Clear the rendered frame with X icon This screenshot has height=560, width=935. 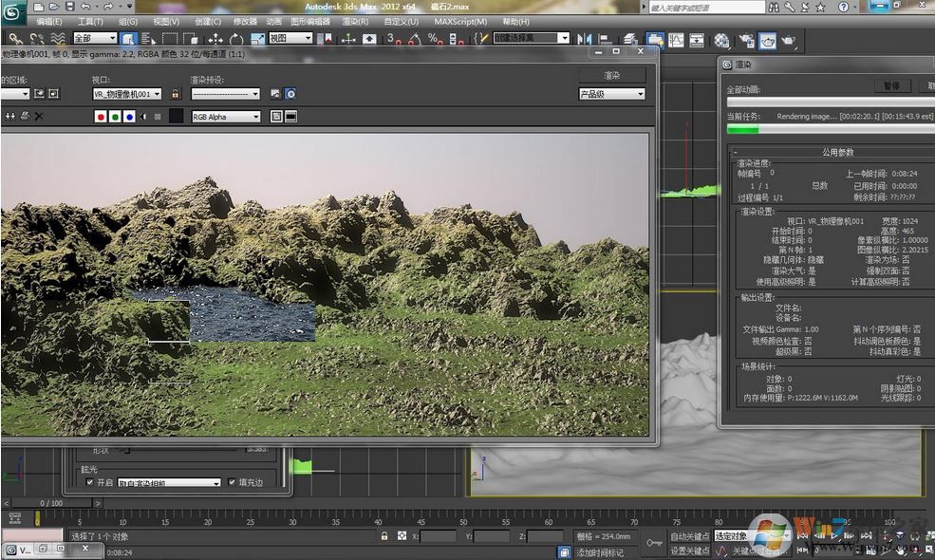coord(39,116)
